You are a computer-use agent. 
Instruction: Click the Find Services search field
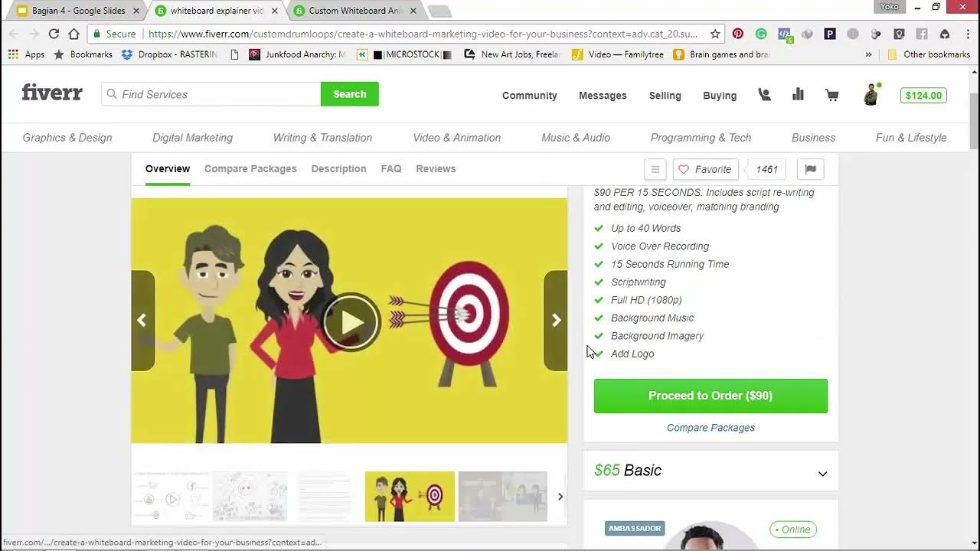click(x=211, y=94)
